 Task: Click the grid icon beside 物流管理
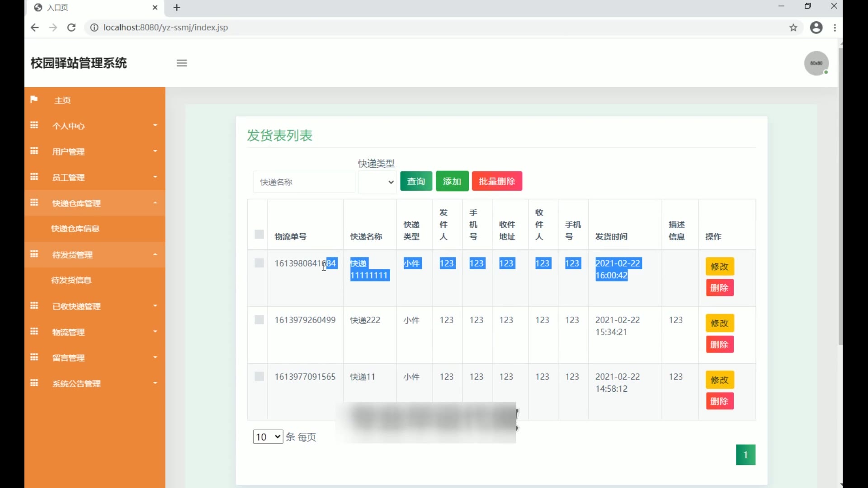tap(34, 332)
